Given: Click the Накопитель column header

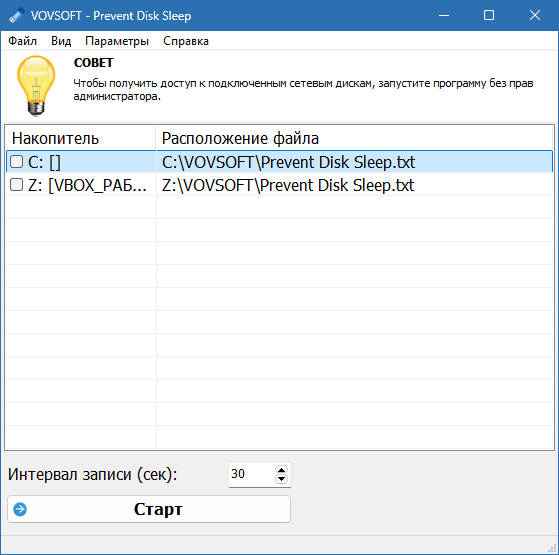Looking at the screenshot, I should [x=81, y=138].
